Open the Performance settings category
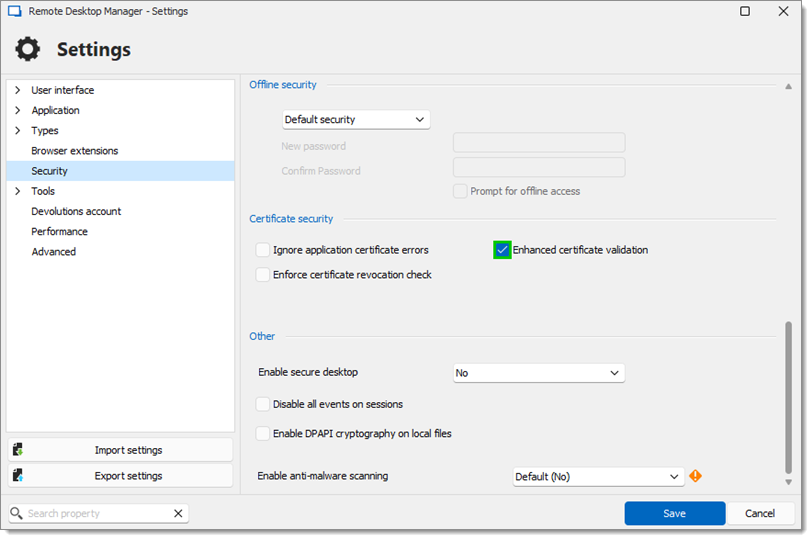 [59, 231]
